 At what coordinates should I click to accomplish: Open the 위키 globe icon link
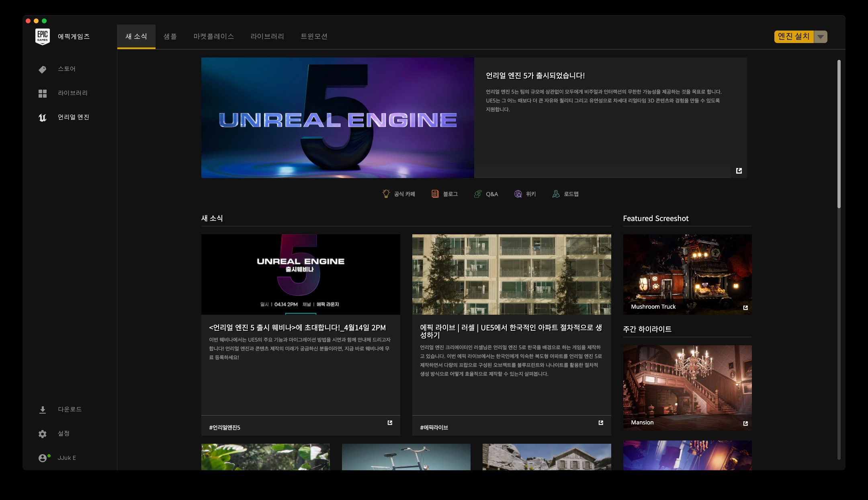click(518, 194)
